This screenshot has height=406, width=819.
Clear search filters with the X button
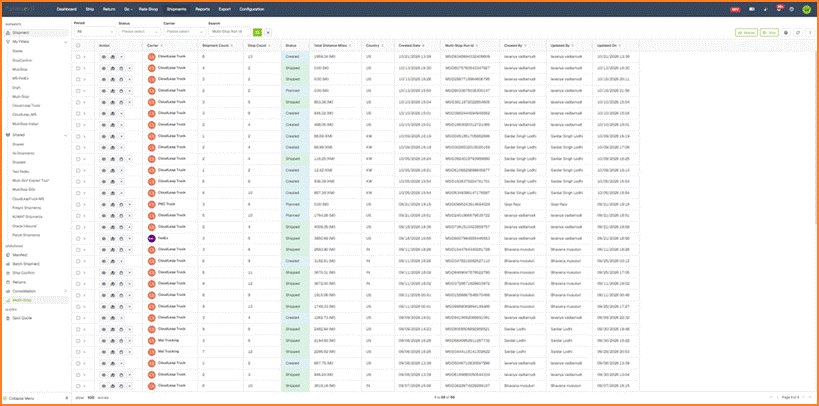tap(268, 32)
